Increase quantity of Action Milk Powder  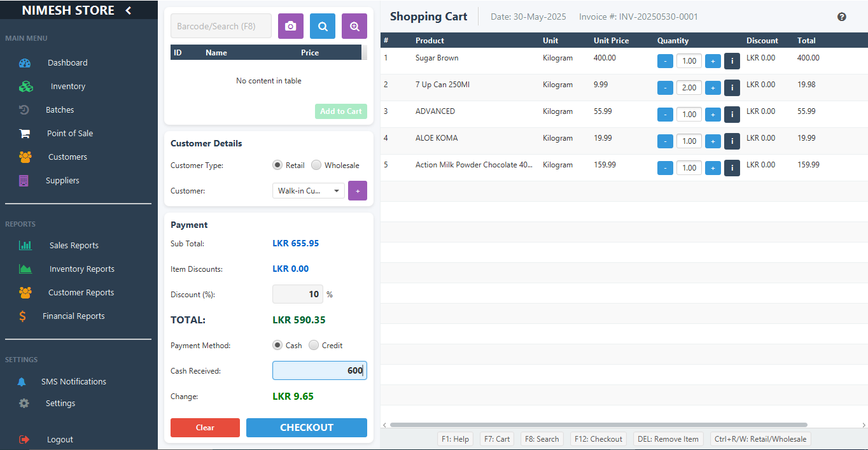713,168
